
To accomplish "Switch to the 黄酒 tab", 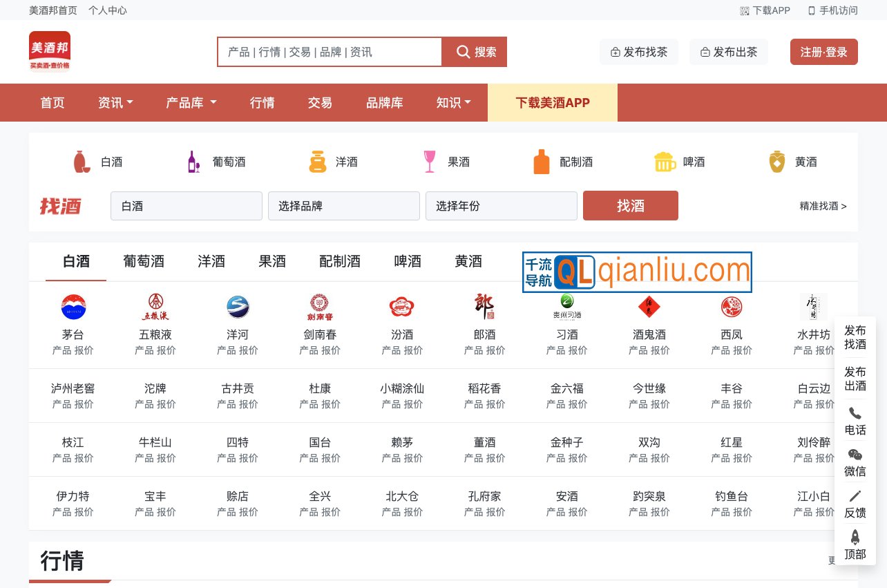I will click(x=468, y=262).
